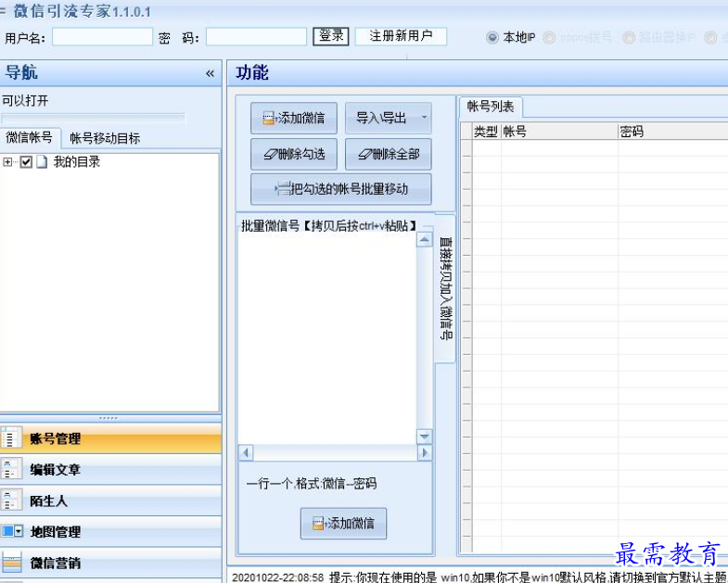Image resolution: width=728 pixels, height=583 pixels.
Task: Click the status bar timestamp 20201022-22:08:58
Action: (277, 577)
